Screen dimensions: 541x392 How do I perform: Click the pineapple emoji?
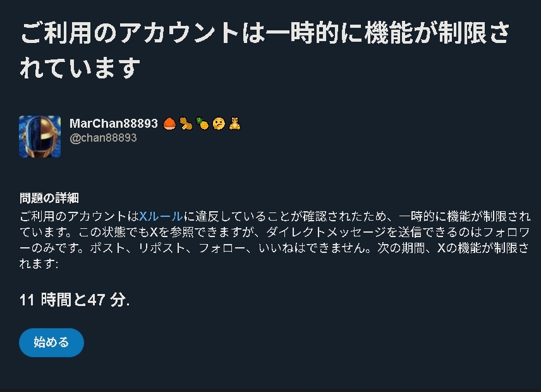(x=202, y=123)
